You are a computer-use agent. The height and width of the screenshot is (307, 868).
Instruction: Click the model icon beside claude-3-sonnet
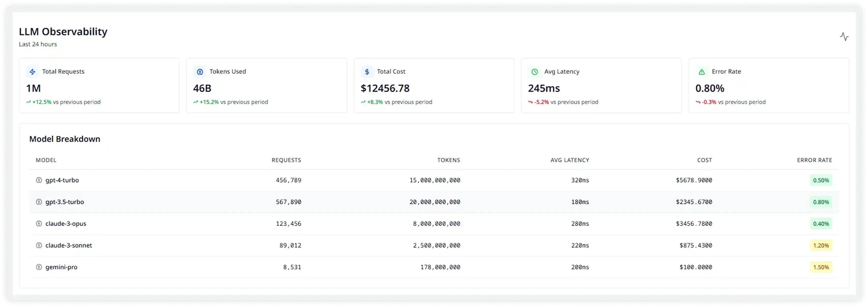click(39, 245)
